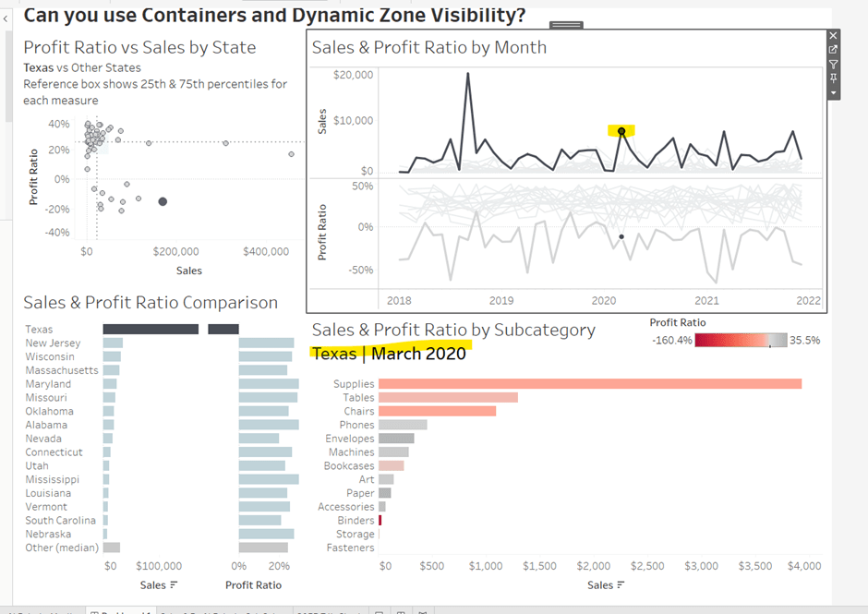Click the Profit Ratio color legend gradient

(741, 340)
